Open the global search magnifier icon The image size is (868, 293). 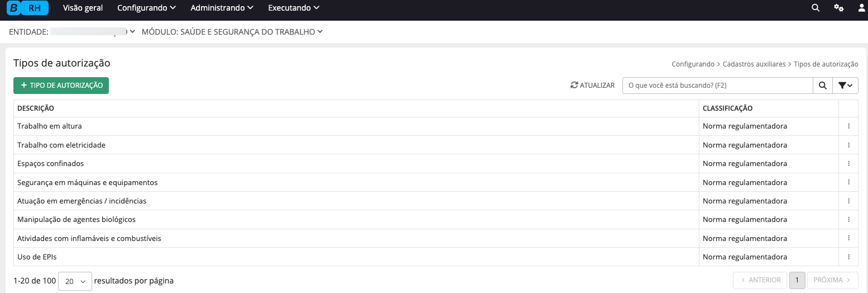point(815,8)
